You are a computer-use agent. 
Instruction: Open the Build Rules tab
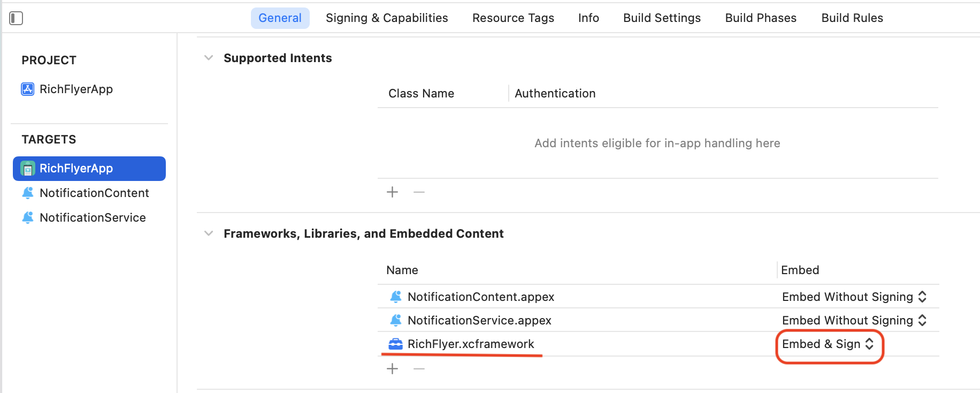pos(852,18)
